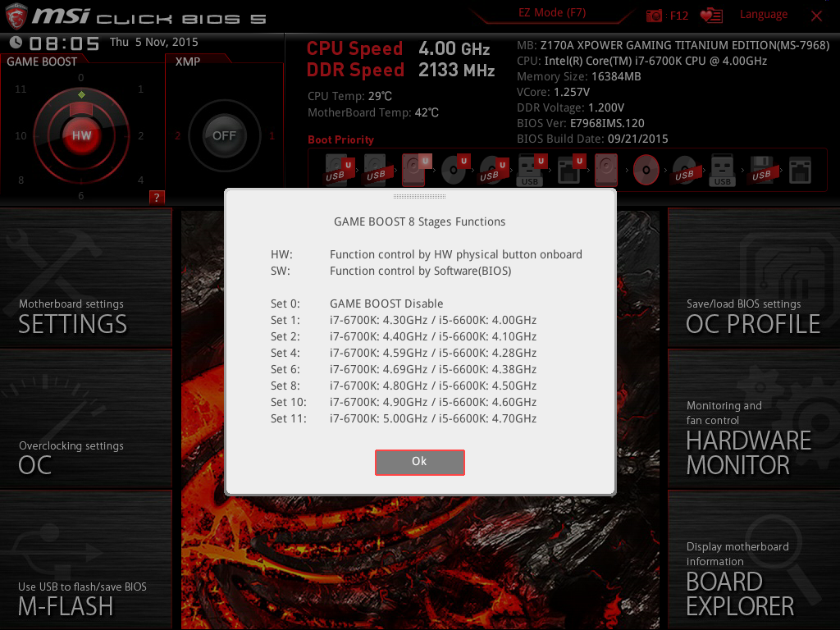
Task: Select stage 8 on GAME BOOST dial
Action: point(21,180)
